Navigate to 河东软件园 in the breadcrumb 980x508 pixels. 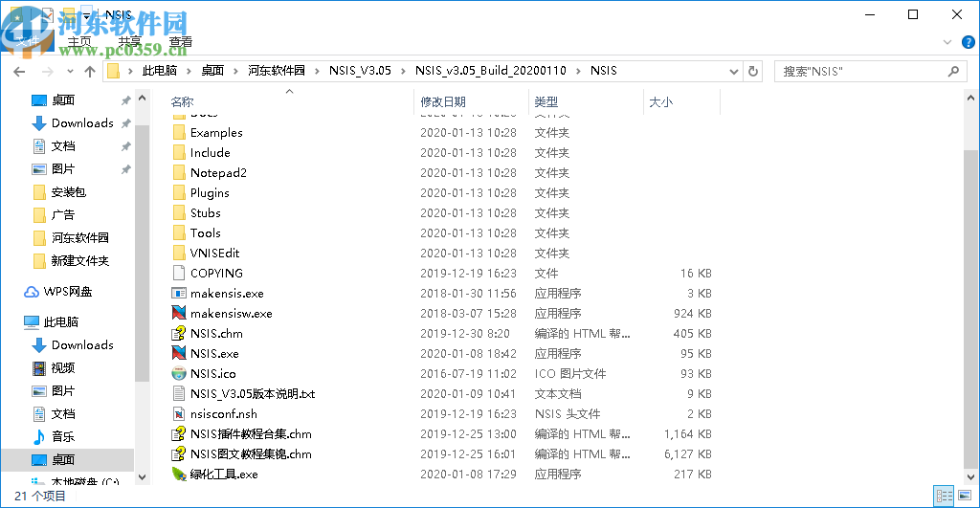277,71
